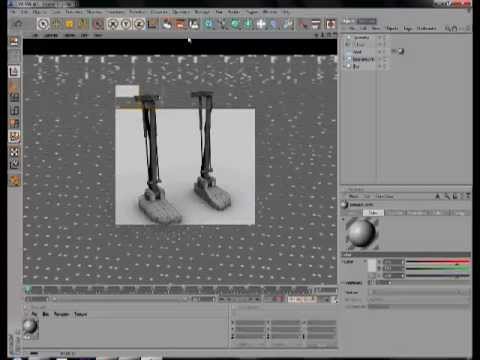Toggle the Z axis lock
Screen dimensions: 480x360
click(139, 24)
